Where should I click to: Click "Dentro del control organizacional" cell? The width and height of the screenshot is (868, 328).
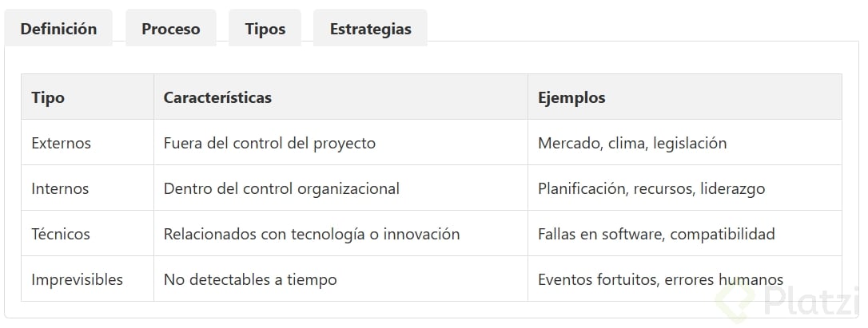[x=281, y=188]
